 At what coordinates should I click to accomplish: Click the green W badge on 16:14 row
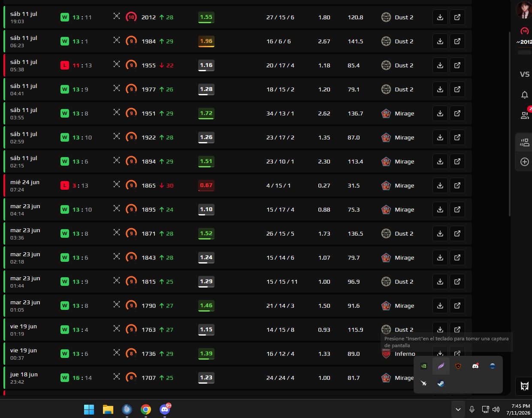[65, 378]
